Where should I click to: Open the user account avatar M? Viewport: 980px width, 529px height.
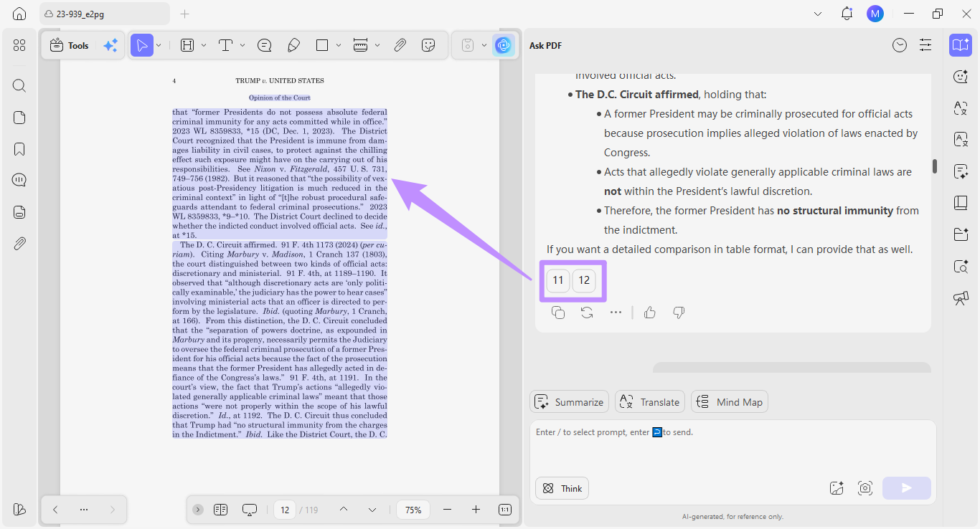(875, 14)
